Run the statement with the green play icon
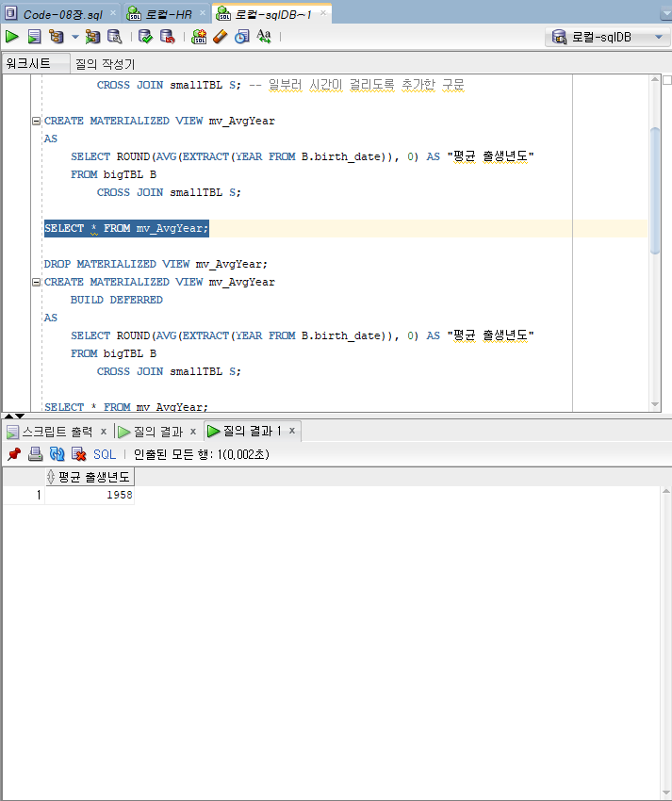Screen dimensions: 672x801 [11, 37]
